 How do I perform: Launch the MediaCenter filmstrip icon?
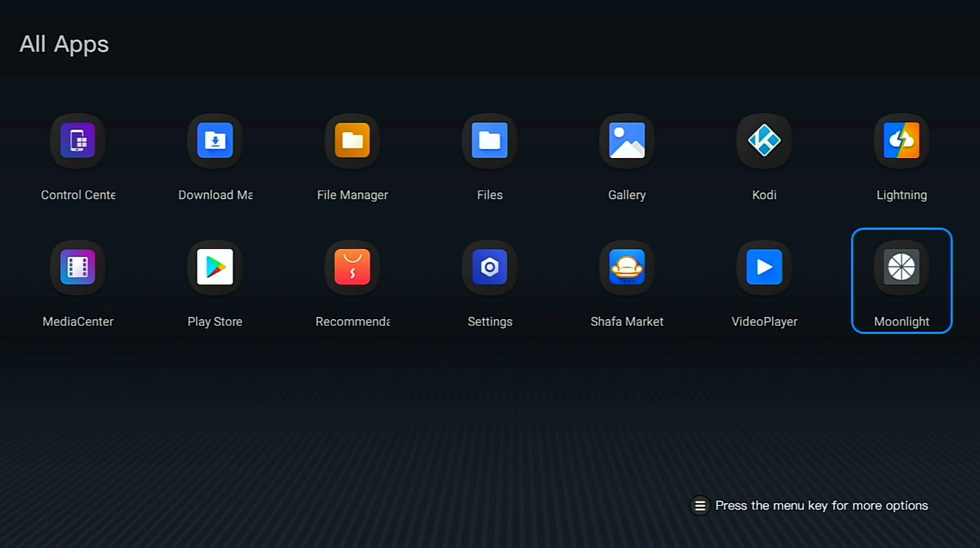click(x=77, y=267)
